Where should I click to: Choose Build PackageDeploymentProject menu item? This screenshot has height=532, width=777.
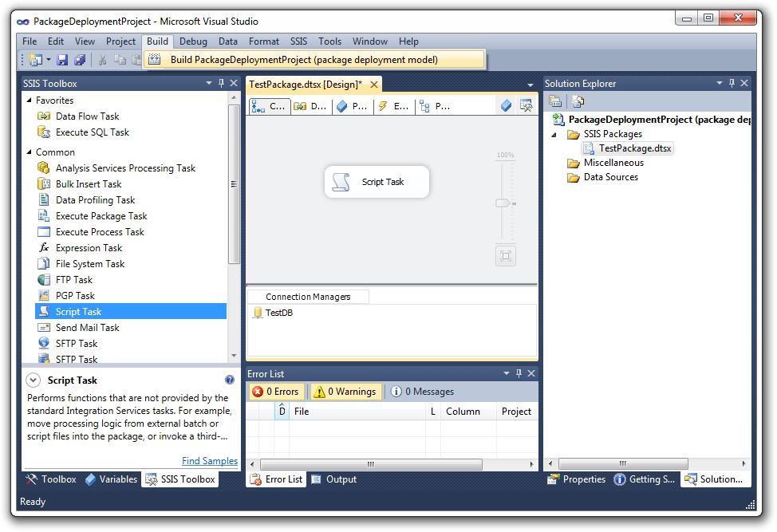coord(314,60)
